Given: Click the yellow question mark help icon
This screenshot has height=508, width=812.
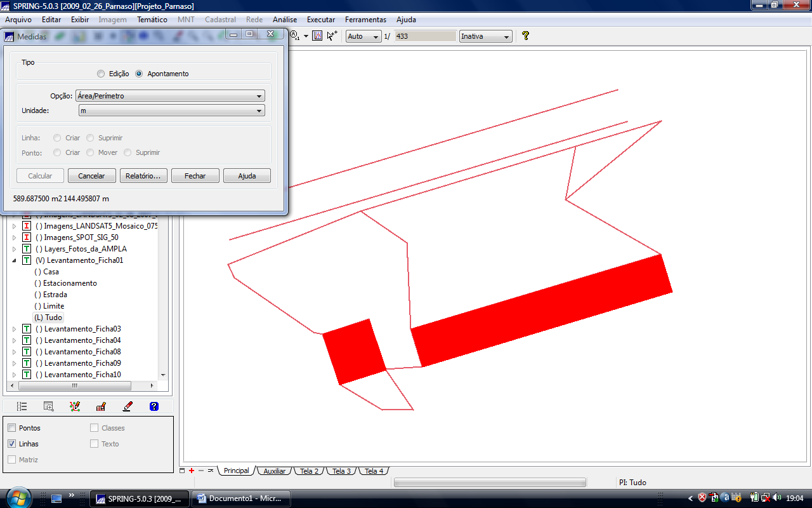Looking at the screenshot, I should (525, 36).
